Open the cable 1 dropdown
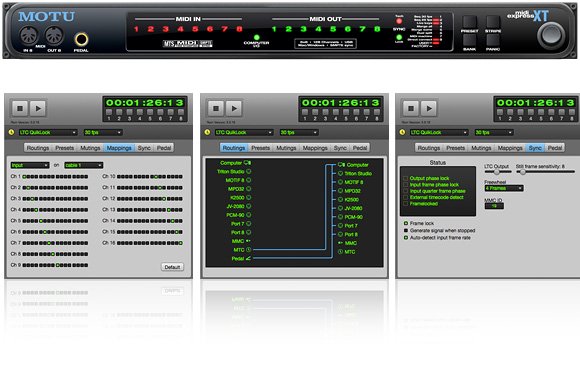The width and height of the screenshot is (580, 368). [x=84, y=165]
